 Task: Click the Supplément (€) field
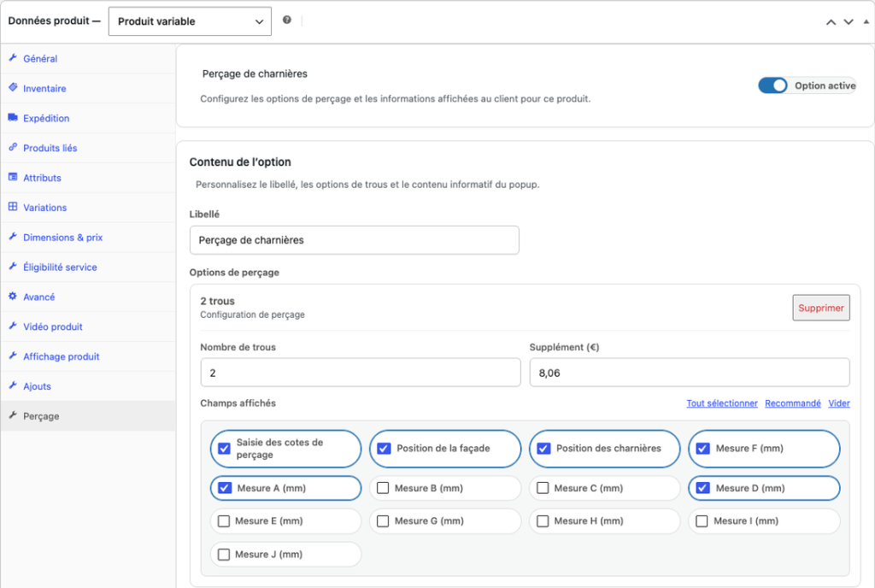pyautogui.click(x=690, y=373)
